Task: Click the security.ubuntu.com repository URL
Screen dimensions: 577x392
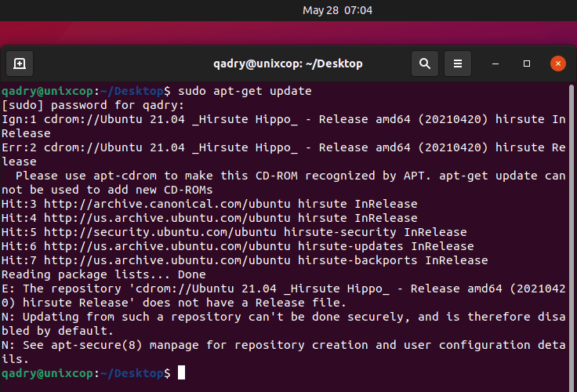Action: [160, 232]
